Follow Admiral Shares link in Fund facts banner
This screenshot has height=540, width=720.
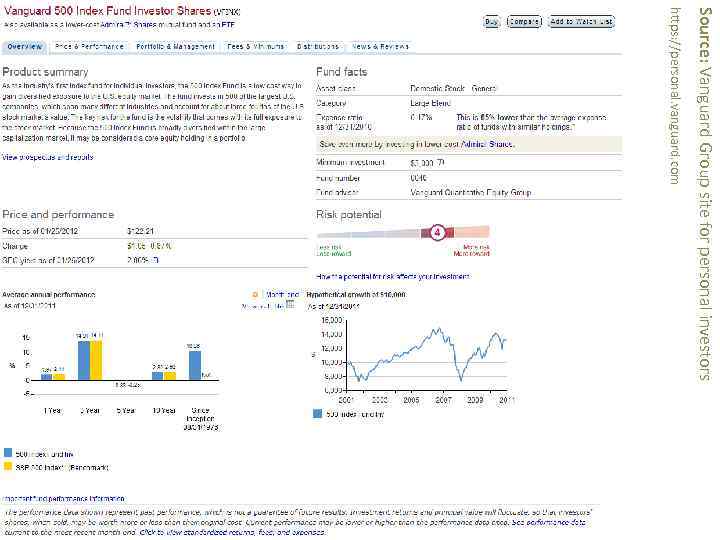pos(486,144)
